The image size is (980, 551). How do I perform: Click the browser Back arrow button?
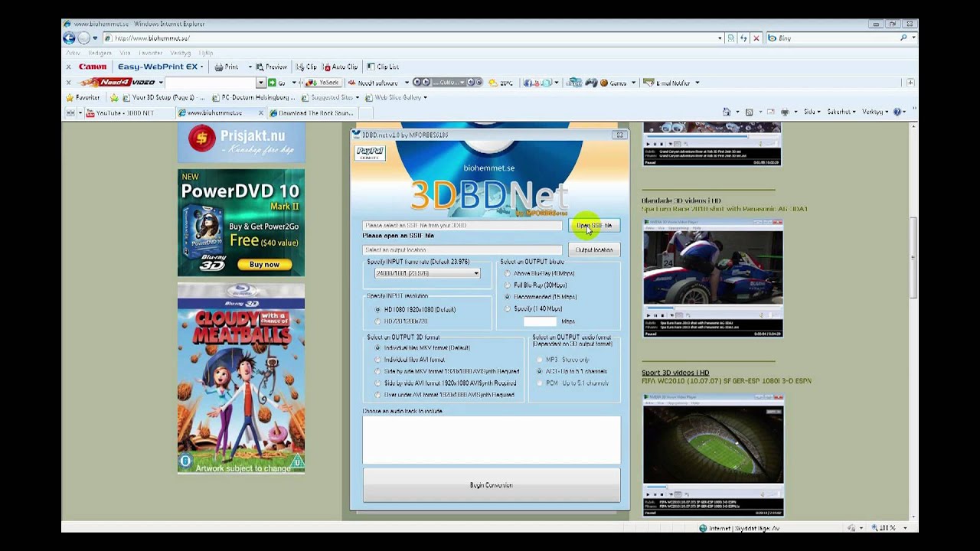69,37
